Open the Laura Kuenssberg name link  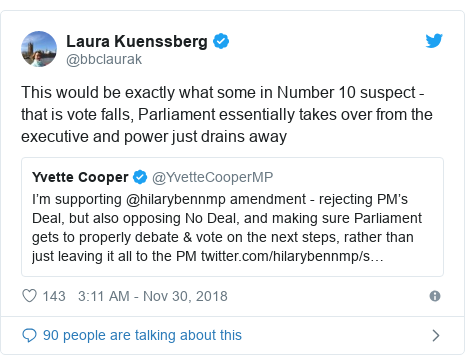tap(137, 41)
